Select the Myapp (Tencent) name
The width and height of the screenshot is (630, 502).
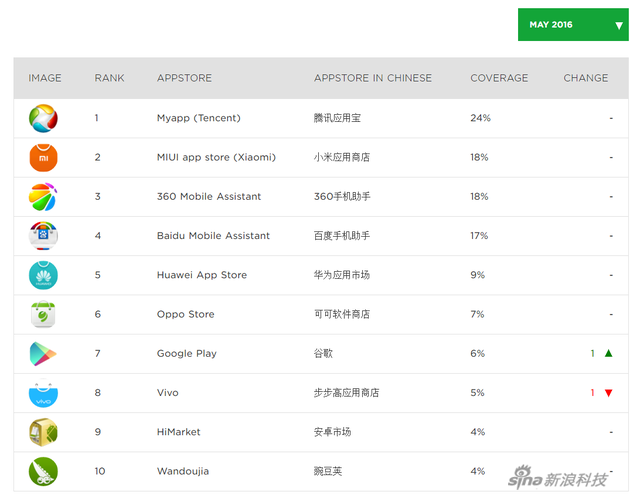coord(199,118)
